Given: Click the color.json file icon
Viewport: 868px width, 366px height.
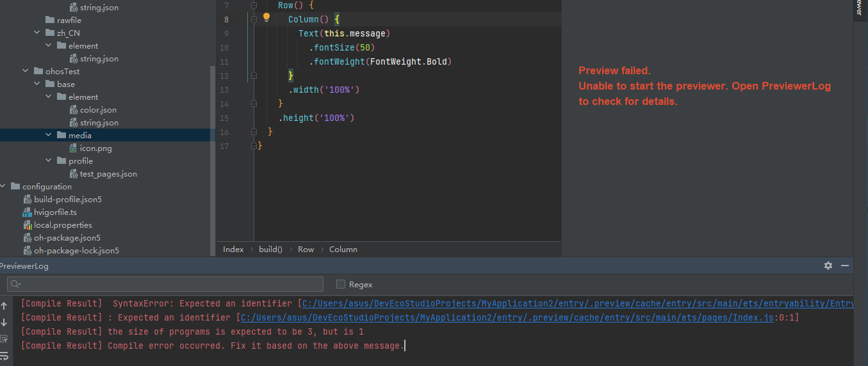Looking at the screenshot, I should coord(74,109).
